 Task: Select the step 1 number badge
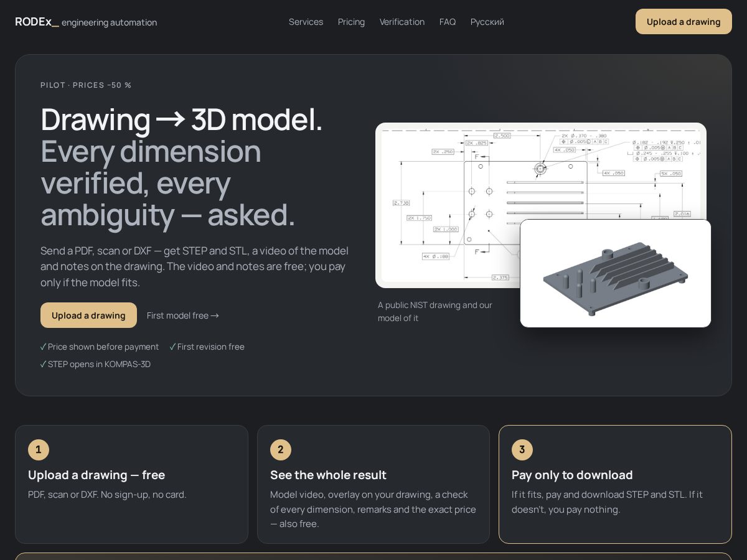(x=39, y=449)
